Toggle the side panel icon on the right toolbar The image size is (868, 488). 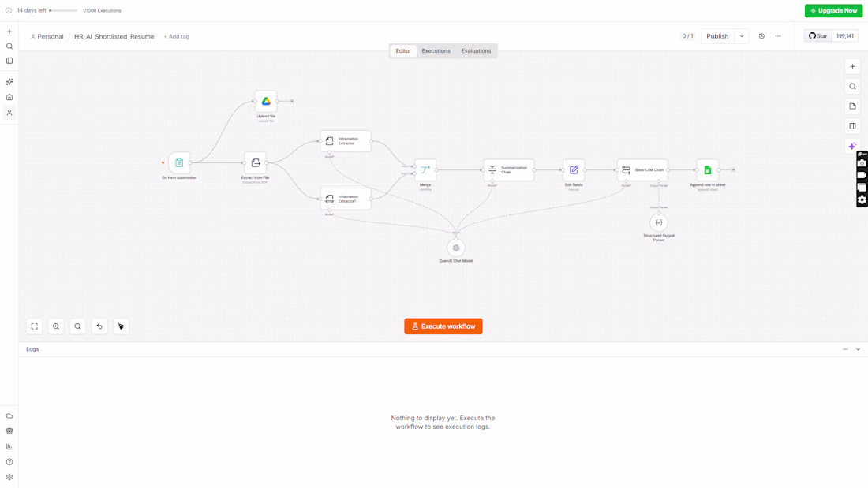click(x=852, y=126)
